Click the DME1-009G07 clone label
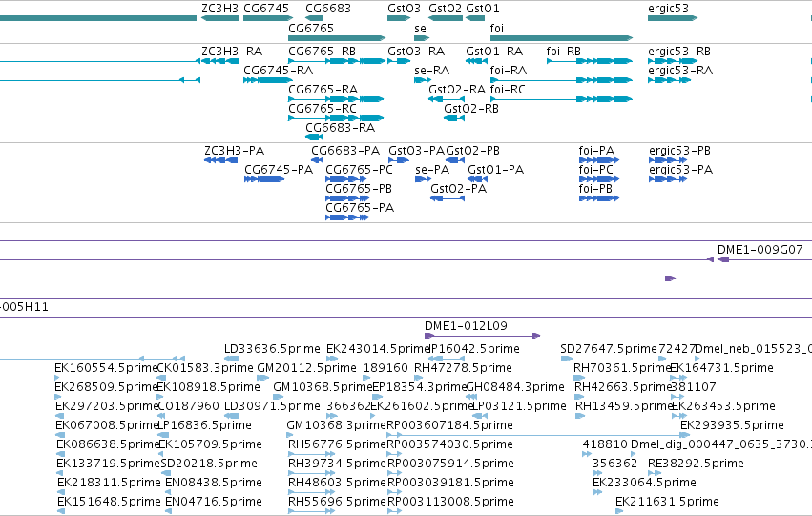 click(x=760, y=250)
